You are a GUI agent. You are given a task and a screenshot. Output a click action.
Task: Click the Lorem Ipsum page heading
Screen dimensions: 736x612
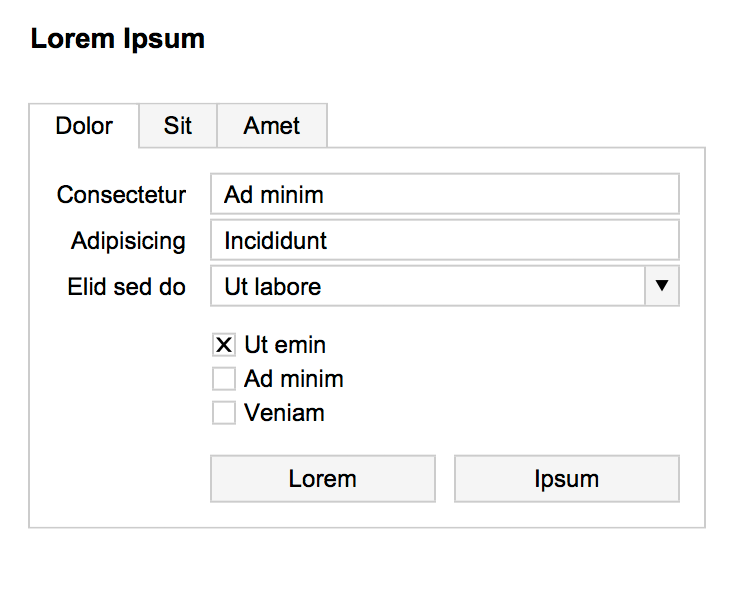point(118,39)
